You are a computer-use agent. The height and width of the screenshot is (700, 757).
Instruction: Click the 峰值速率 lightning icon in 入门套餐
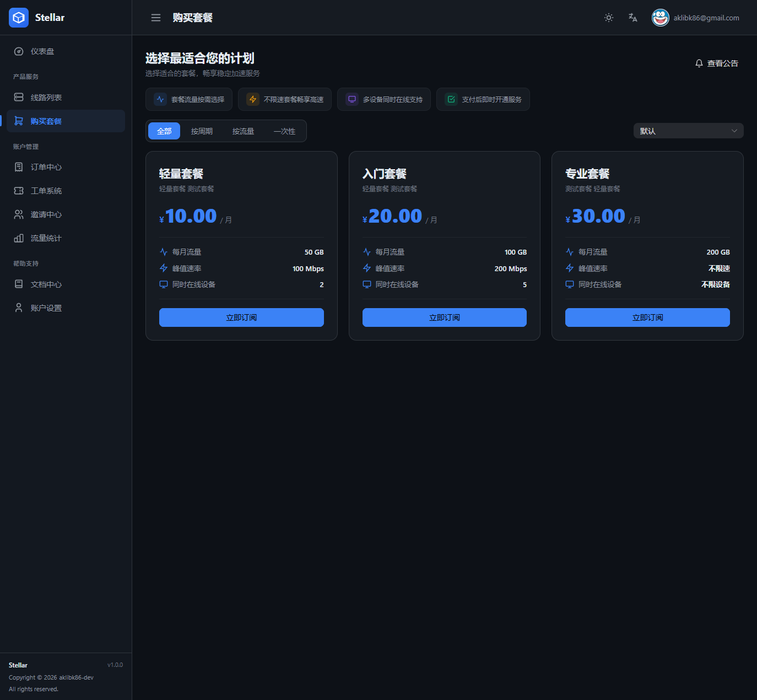(367, 268)
